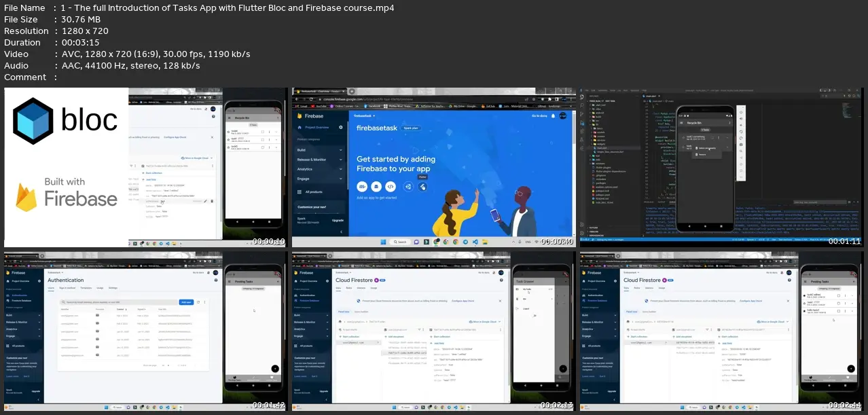Click Spark plan chip in 00:00:40 frame
The width and height of the screenshot is (868, 415).
(411, 128)
